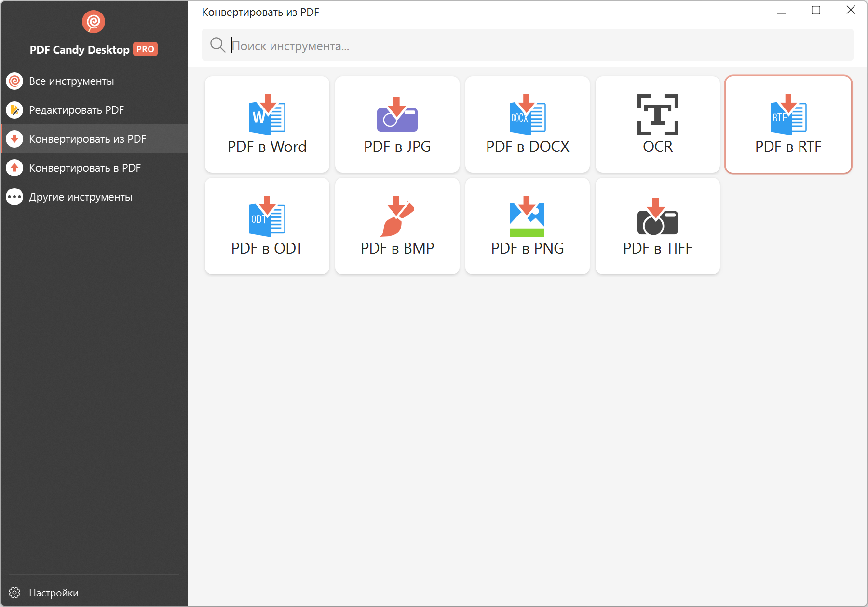
Task: Focus the Поиск инструмента search field
Action: tap(528, 45)
